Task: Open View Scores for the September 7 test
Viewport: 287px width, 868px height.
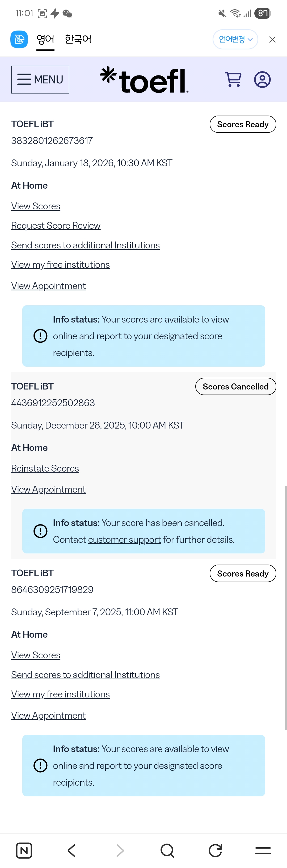Action: point(36,655)
